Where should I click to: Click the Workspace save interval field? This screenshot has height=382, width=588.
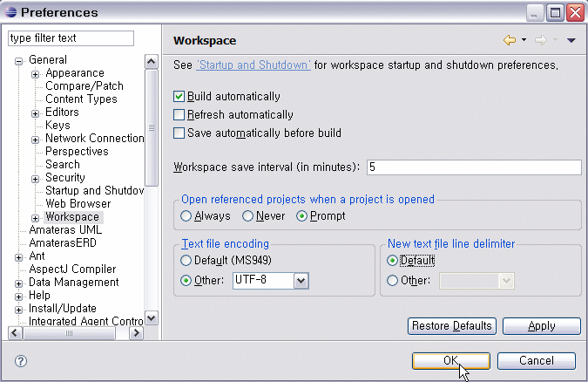click(473, 167)
